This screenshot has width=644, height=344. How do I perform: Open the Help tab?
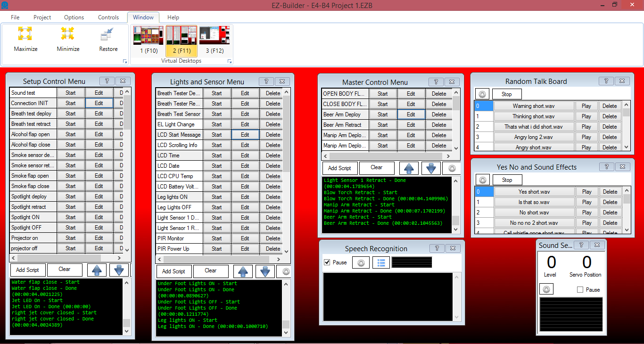pyautogui.click(x=173, y=17)
